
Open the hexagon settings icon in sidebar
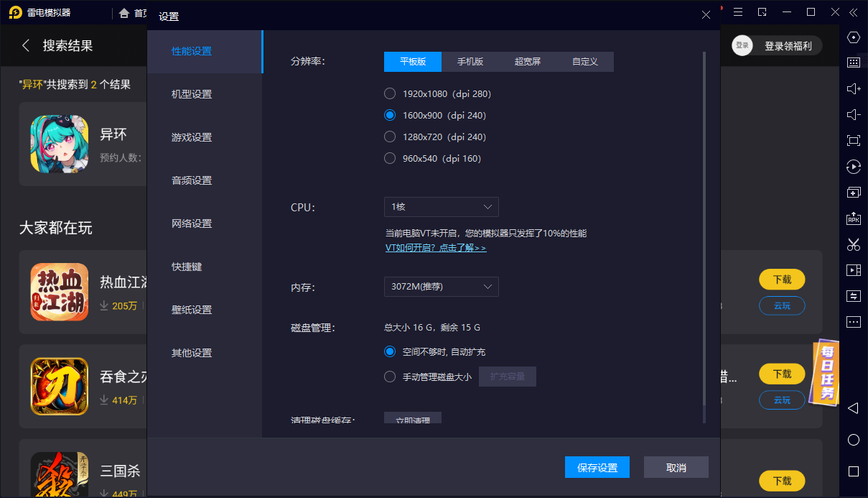coord(853,37)
